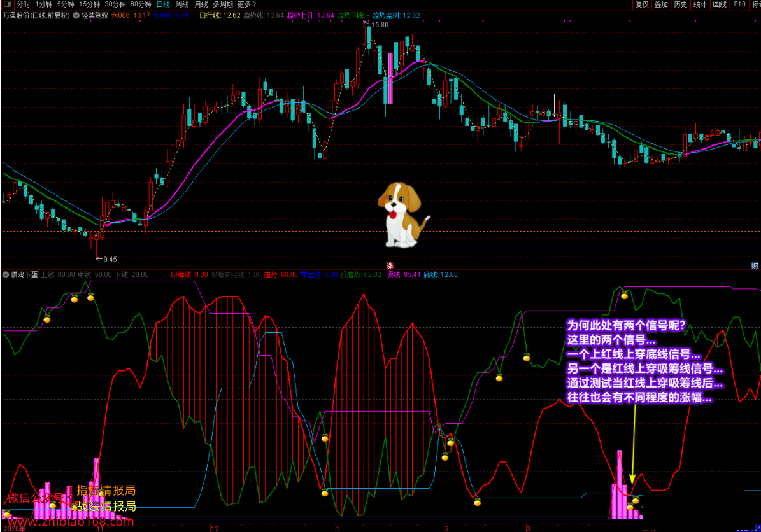This screenshot has width=761, height=532.
Task: Switch to 日线 daily chart
Action: click(163, 4)
